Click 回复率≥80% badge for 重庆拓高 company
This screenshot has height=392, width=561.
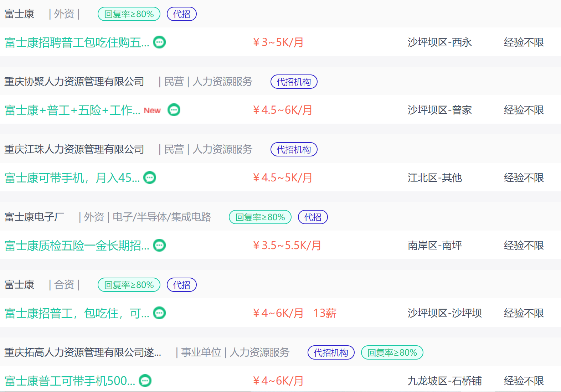coord(392,353)
